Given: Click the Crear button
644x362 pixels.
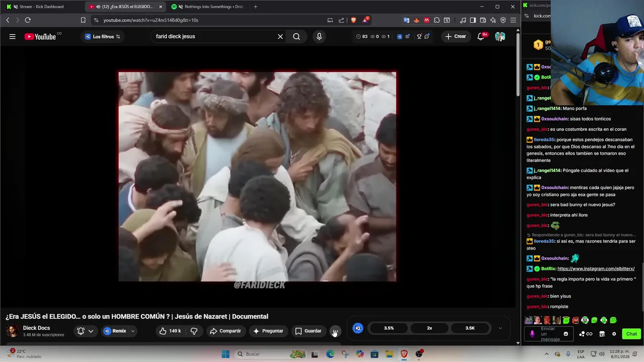Looking at the screenshot, I should [x=455, y=36].
